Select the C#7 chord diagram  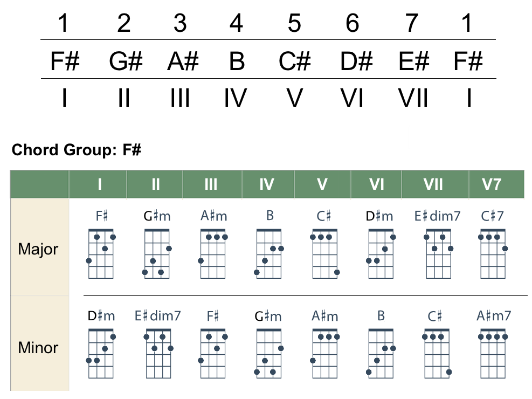(493, 253)
